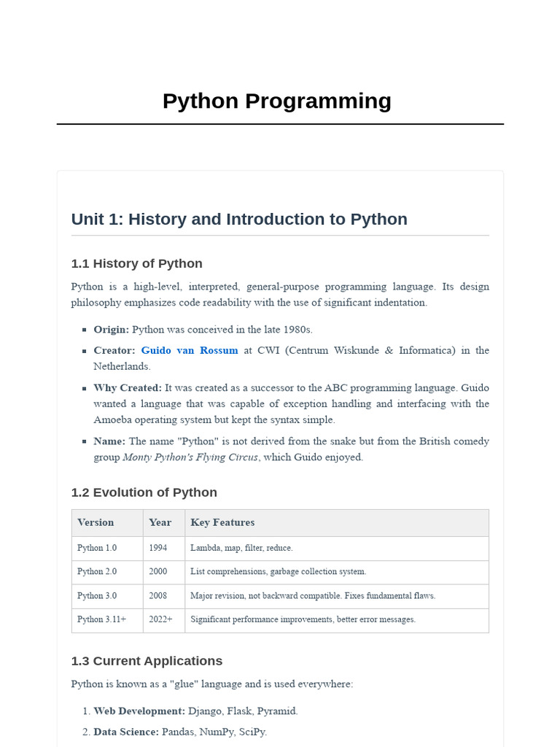Click the Python 3.11+ table cell

click(x=101, y=619)
